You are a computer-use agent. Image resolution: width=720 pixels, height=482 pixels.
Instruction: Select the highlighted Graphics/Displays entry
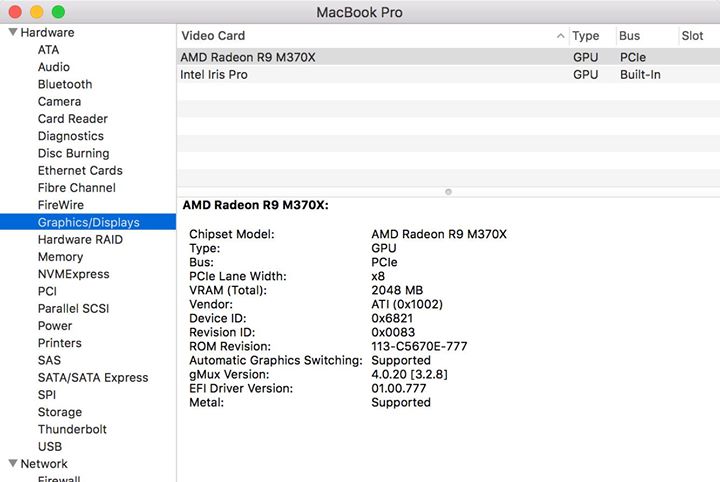(88, 222)
